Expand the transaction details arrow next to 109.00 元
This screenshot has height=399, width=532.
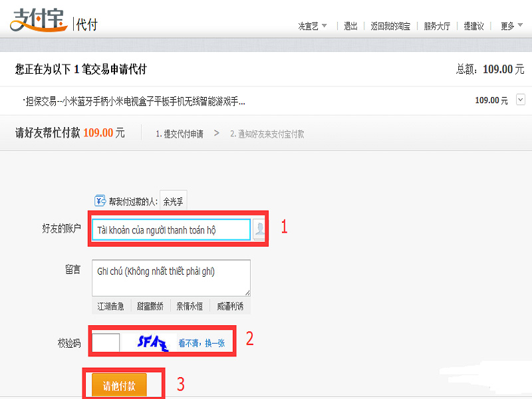[521, 100]
